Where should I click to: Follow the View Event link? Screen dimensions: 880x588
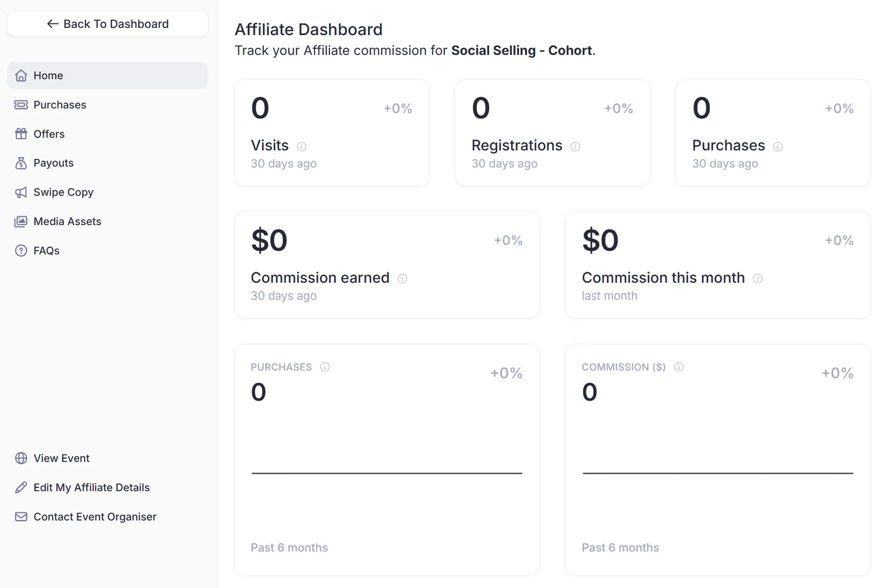click(x=108, y=458)
